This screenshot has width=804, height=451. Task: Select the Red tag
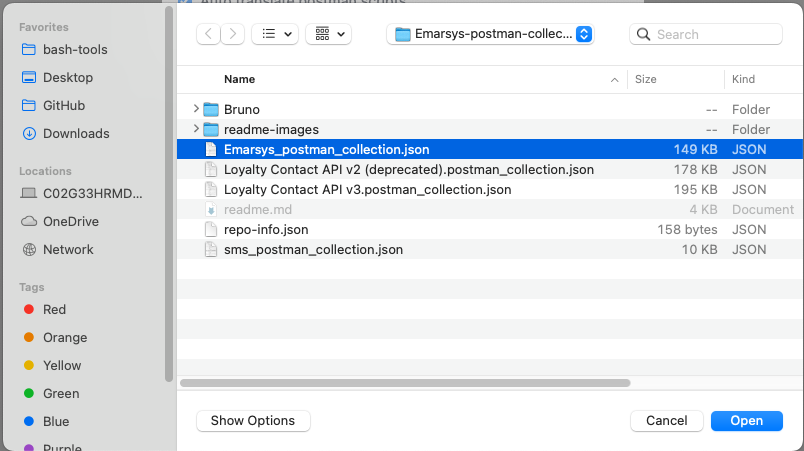point(54,310)
